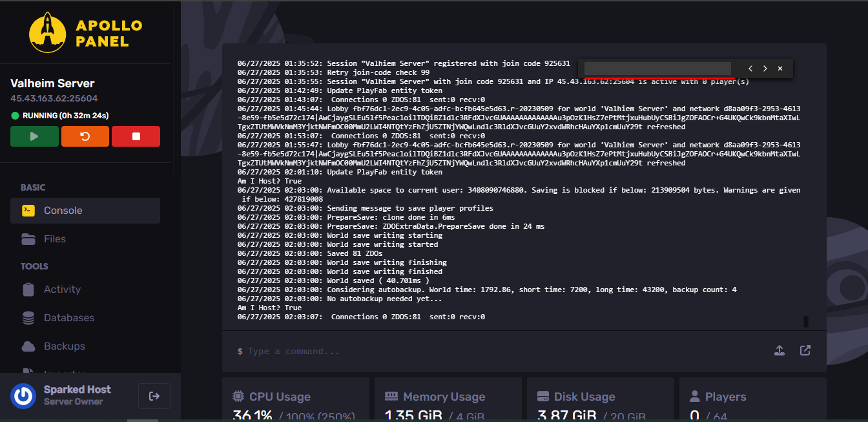Click the 'No autobackup needed yet...' log line
868x422 pixels.
tap(340, 299)
